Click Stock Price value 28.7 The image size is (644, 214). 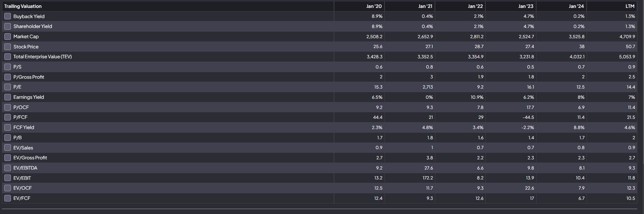pyautogui.click(x=479, y=47)
